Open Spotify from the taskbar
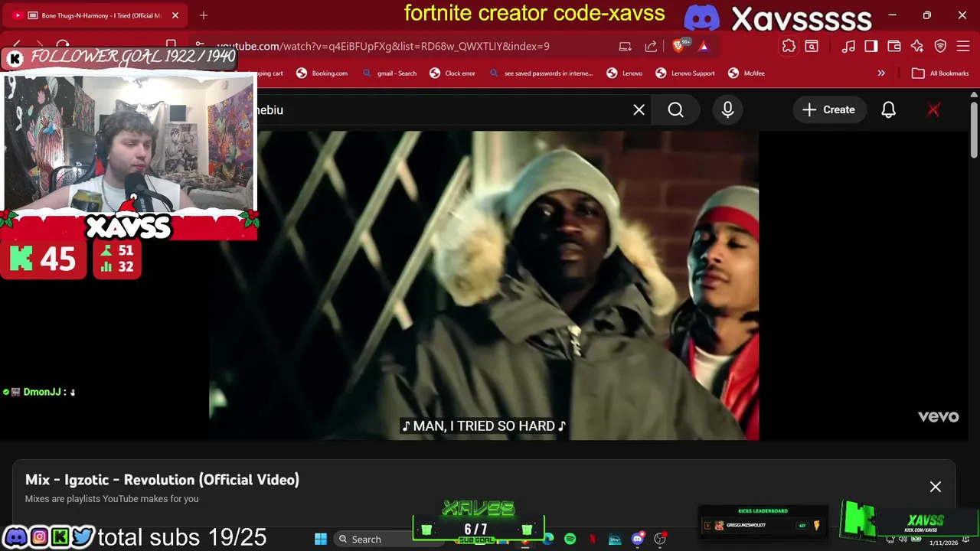 pos(570,539)
